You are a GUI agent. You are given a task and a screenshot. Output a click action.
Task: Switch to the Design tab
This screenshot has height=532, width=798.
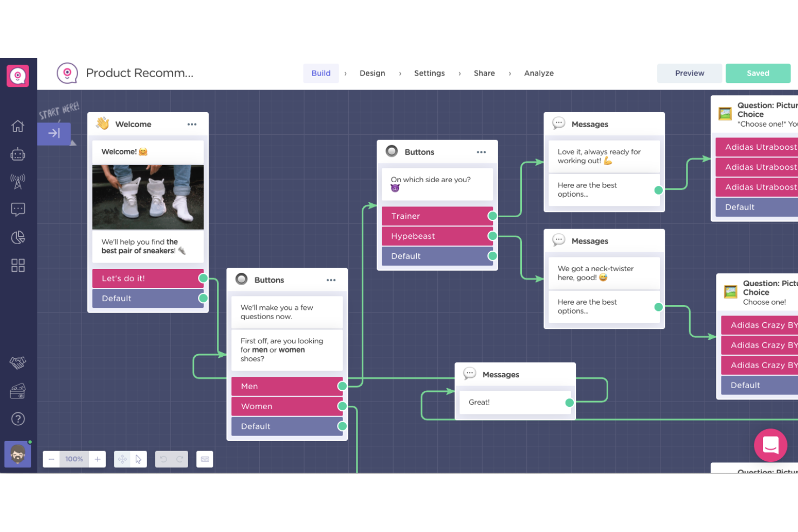(x=372, y=73)
